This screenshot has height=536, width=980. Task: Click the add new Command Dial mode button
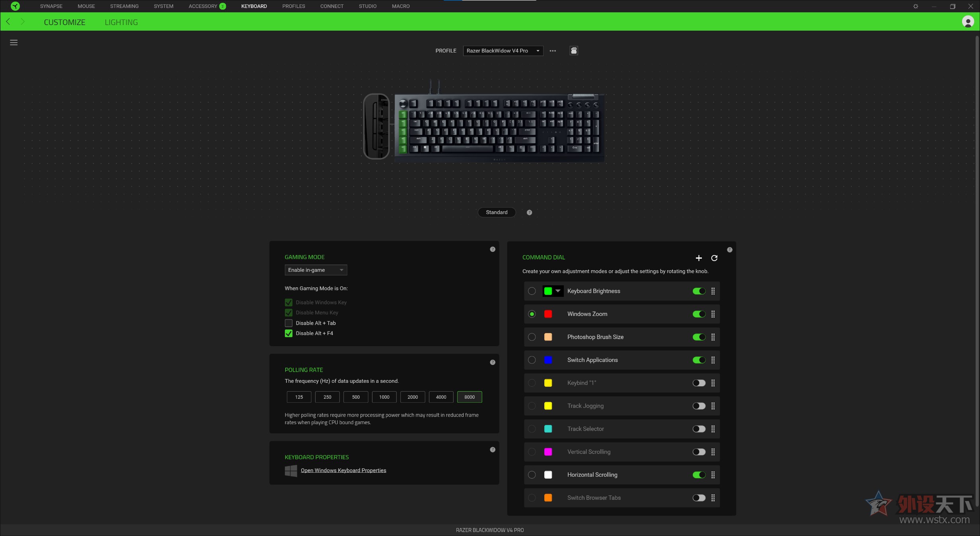699,257
